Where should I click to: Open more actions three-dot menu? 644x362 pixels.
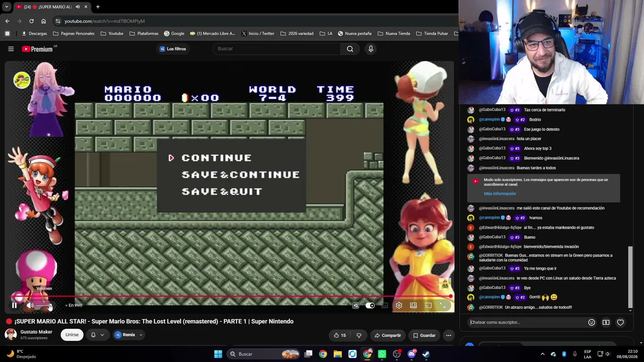point(448,335)
